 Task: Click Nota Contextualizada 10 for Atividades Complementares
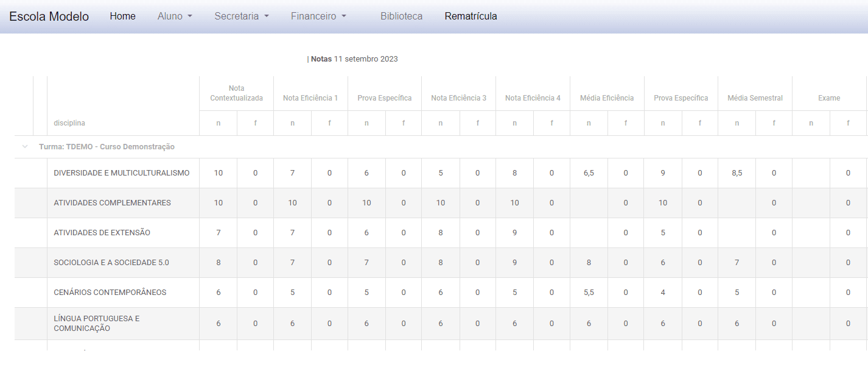(x=218, y=203)
